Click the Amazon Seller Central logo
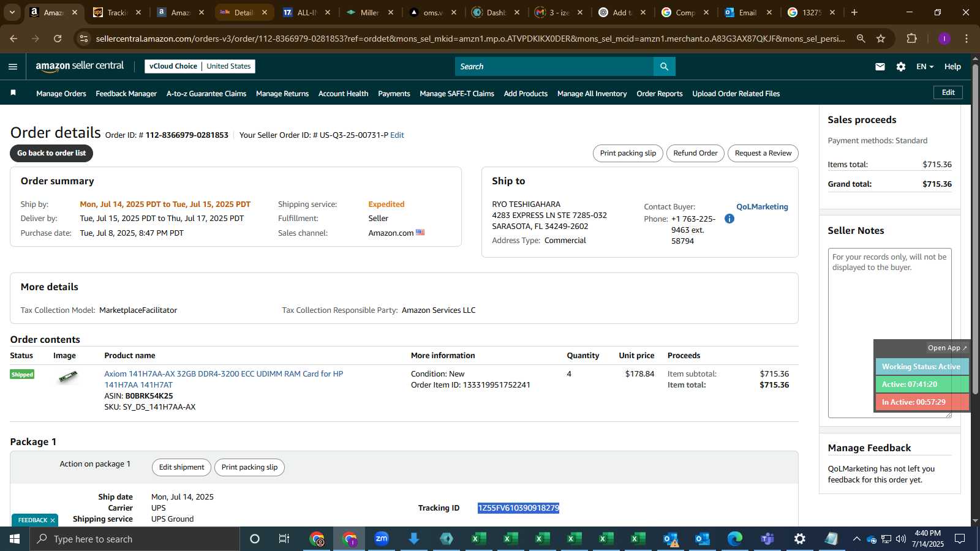The image size is (980, 551). (x=80, y=66)
